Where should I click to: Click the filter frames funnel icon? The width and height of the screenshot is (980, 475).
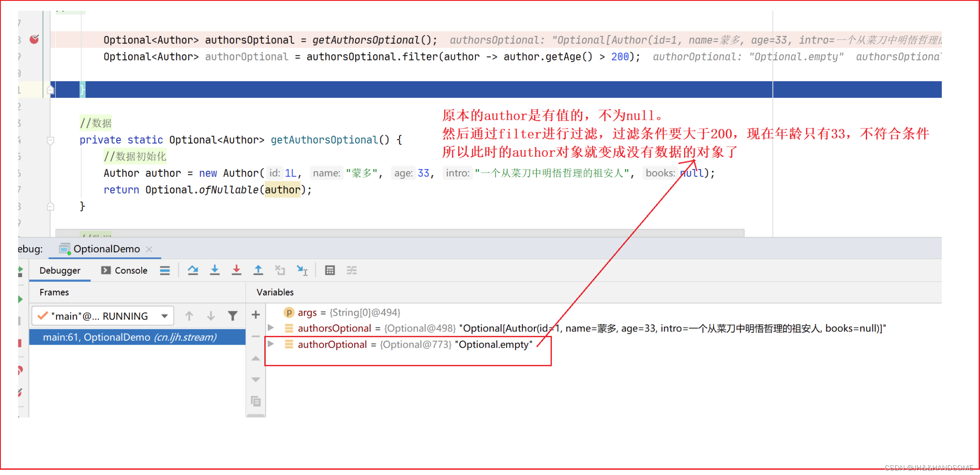pos(233,316)
